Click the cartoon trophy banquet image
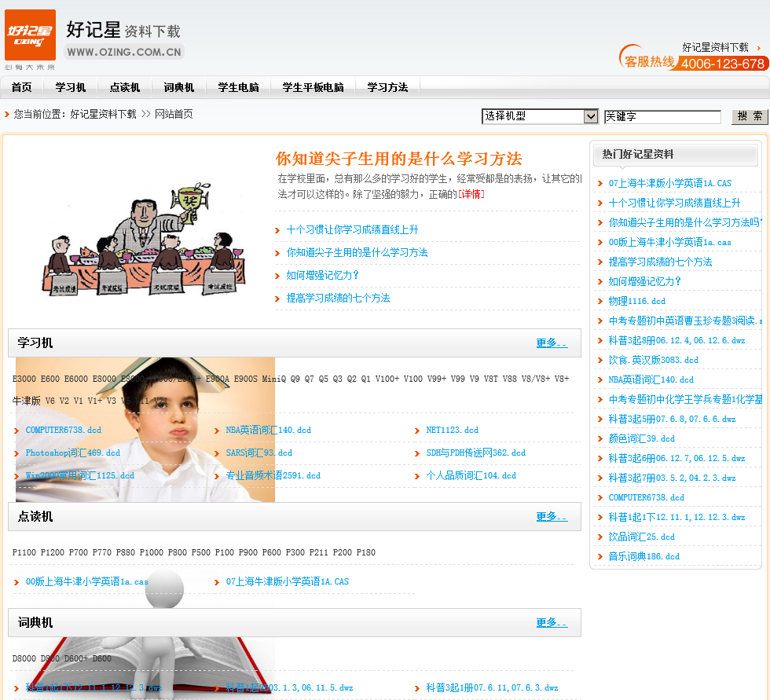 pos(143,239)
